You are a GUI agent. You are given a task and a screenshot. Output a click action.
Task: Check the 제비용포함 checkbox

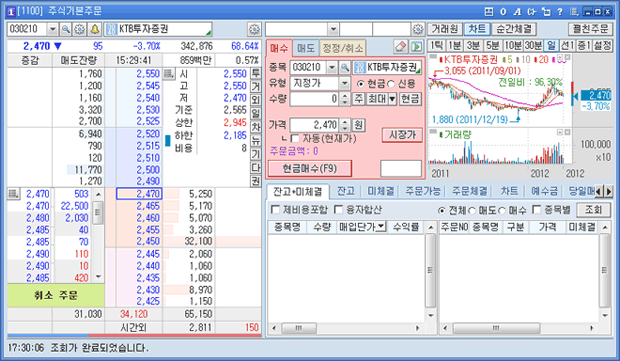[275, 210]
